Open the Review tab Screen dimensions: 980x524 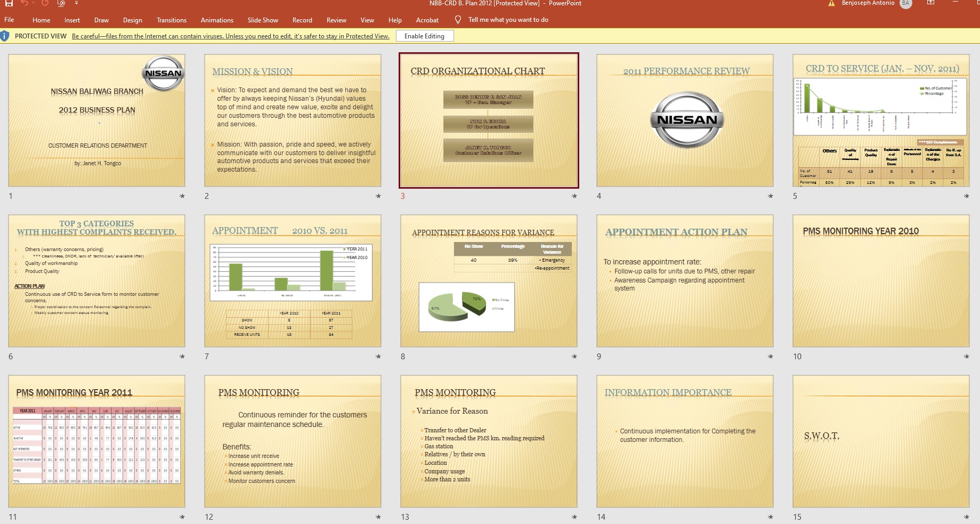click(x=336, y=20)
